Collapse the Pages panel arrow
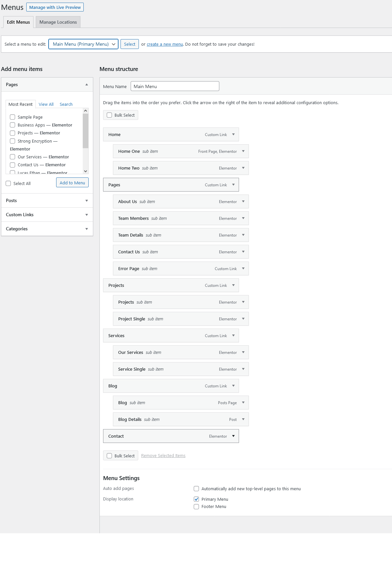Viewport: 392px width, 575px height. [x=87, y=84]
